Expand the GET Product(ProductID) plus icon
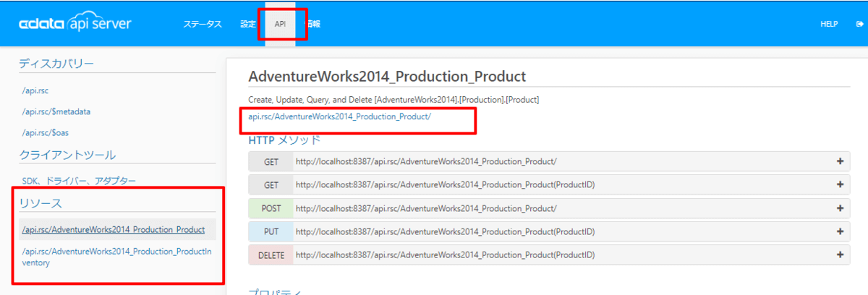The width and height of the screenshot is (868, 295). coord(840,184)
